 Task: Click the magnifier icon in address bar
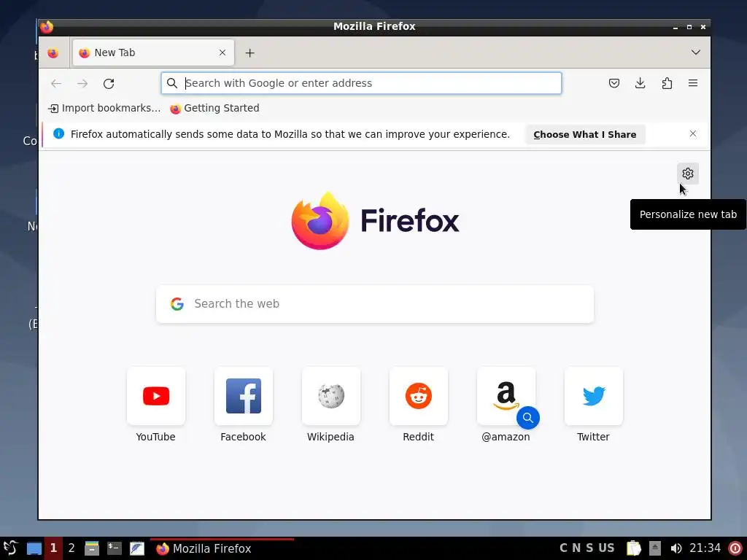point(172,83)
